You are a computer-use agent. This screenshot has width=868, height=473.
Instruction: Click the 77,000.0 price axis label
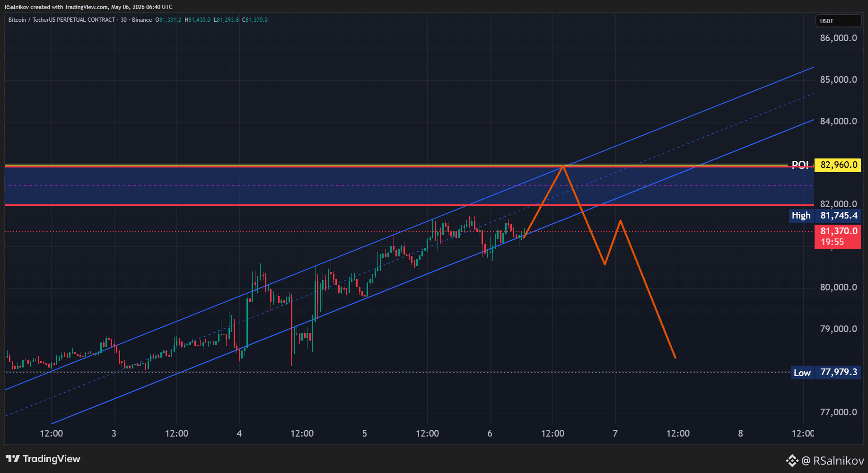[x=838, y=412]
